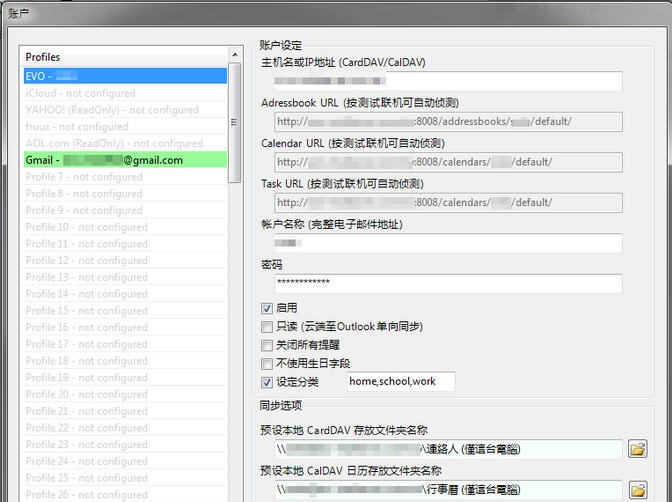Viewport: 672px width, 502px height.
Task: Check 关闭所有提醒 option
Action: pyautogui.click(x=267, y=345)
